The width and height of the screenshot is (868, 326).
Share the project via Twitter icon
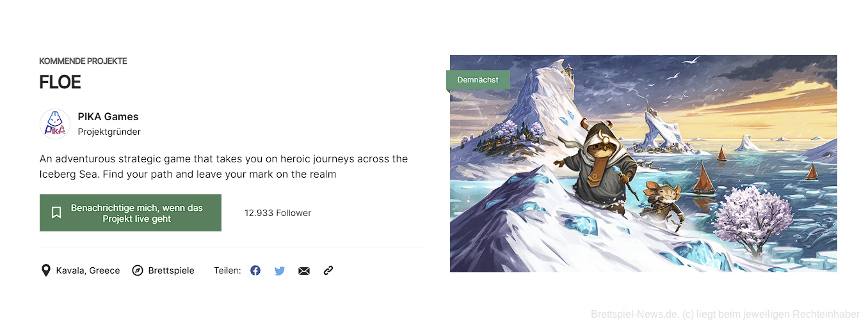pos(280,270)
